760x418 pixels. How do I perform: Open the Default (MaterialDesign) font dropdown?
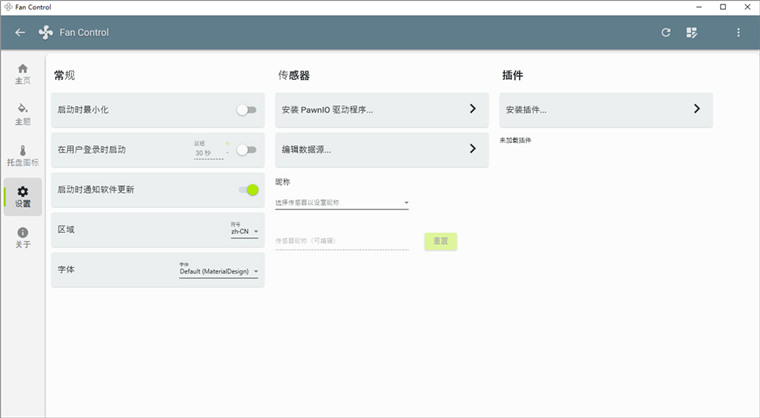click(219, 271)
